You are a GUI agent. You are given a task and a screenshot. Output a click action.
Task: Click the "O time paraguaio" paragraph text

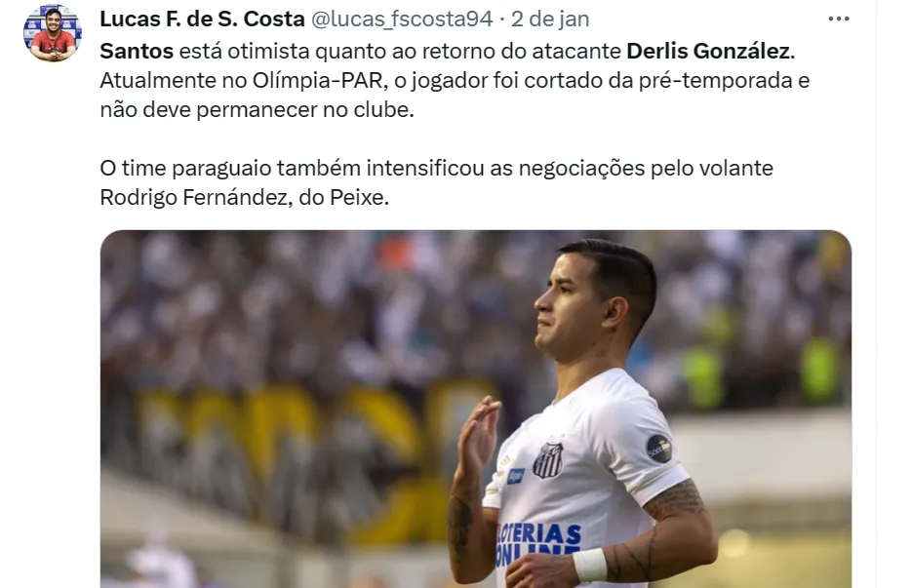coord(436,182)
